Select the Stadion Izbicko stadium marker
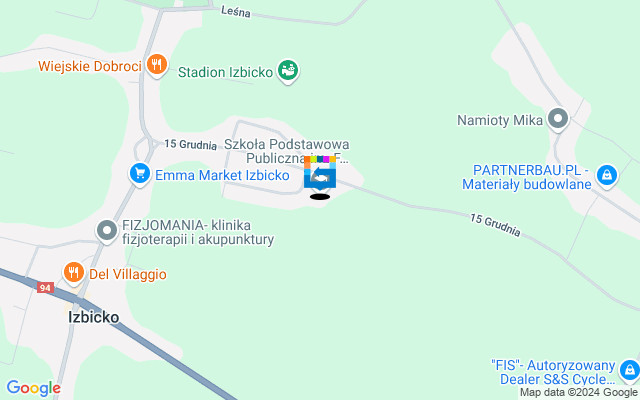The height and width of the screenshot is (400, 640). click(288, 71)
